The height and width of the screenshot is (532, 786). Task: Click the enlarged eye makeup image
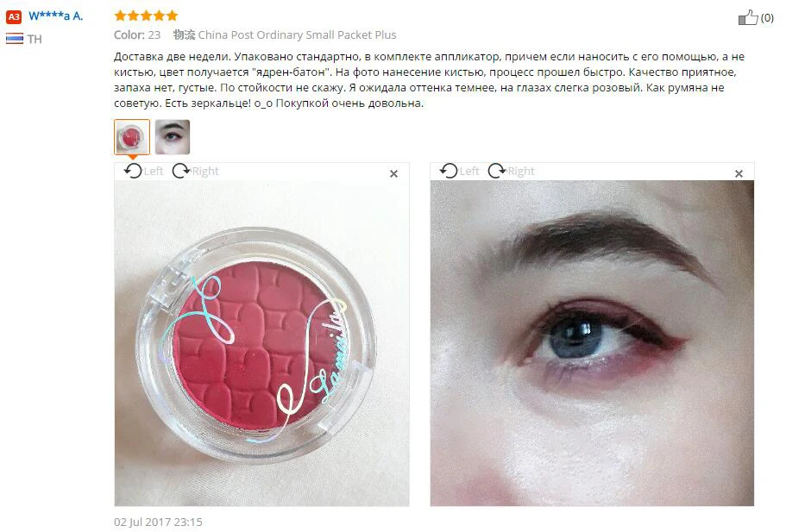[x=592, y=343]
